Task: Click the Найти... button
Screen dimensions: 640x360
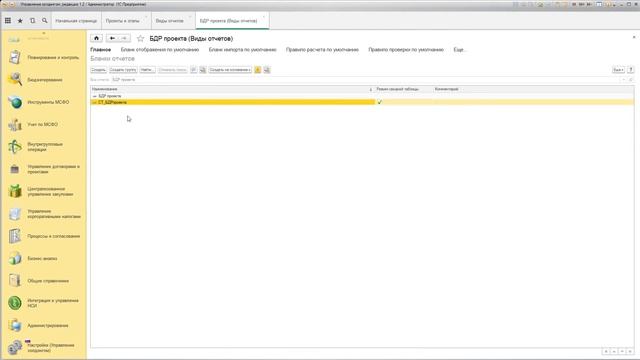Action: pos(147,70)
